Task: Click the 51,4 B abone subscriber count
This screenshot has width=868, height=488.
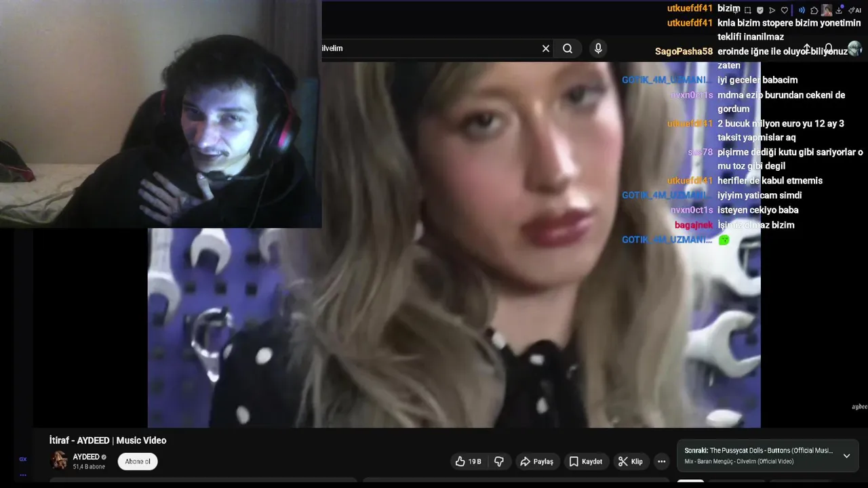Action: pos(89,467)
